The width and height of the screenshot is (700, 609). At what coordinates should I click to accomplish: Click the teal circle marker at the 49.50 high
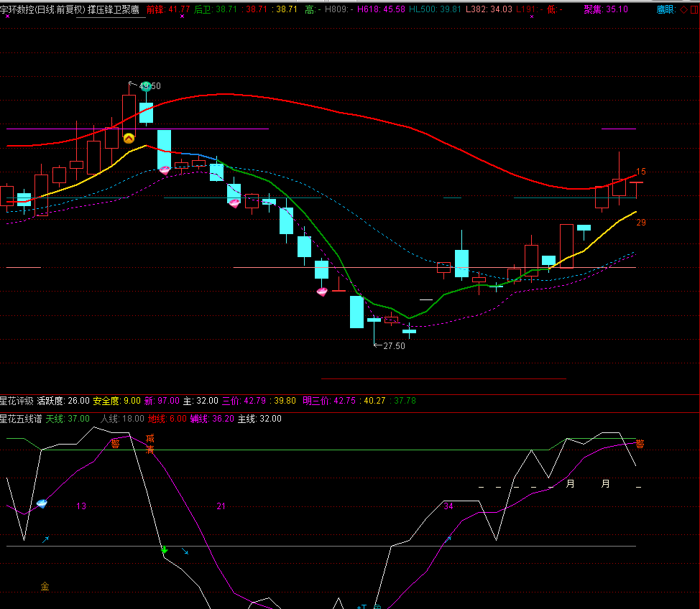(146, 87)
